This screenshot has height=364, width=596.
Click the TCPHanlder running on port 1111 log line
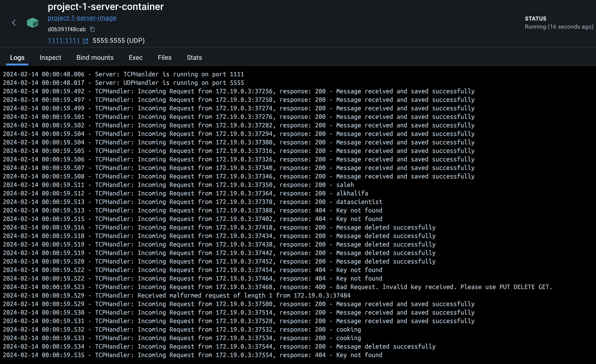coord(123,74)
